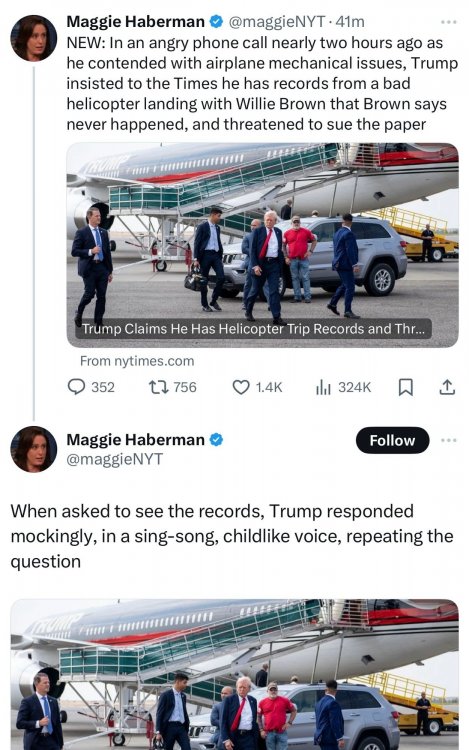Retweet the first Maggie Haberman post
This screenshot has width=469, height=750.
click(x=173, y=387)
